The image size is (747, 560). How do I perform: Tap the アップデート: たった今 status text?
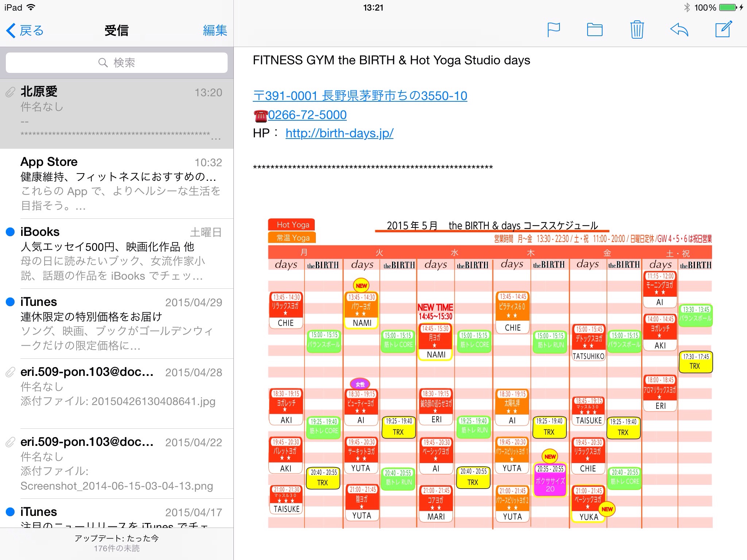tap(117, 538)
